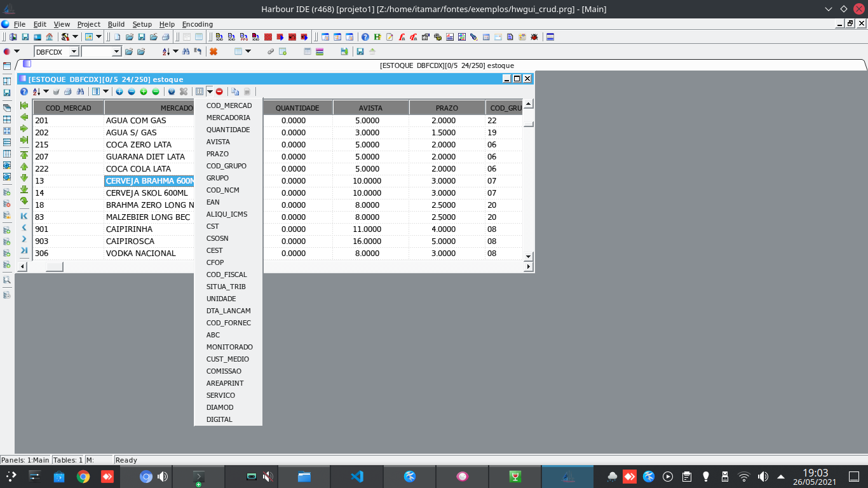Image resolution: width=868 pixels, height=488 pixels.
Task: Click the bug debug icon in toolbar
Action: 534,37
